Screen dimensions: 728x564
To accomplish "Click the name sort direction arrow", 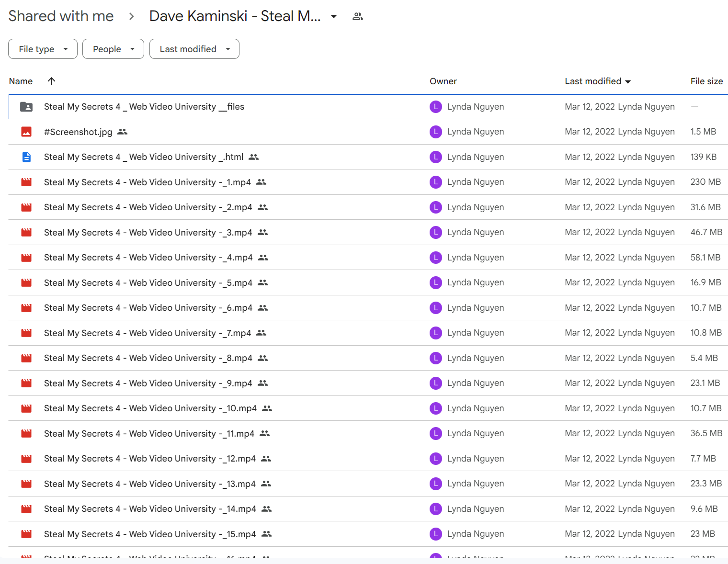I will (x=52, y=81).
